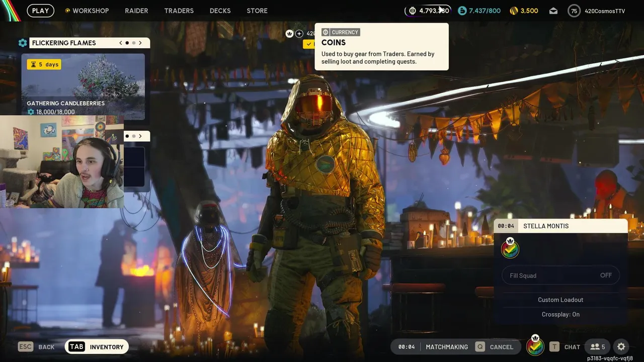Screen dimensions: 644x362
Task: Click the T key hint icon
Action: tap(554, 347)
